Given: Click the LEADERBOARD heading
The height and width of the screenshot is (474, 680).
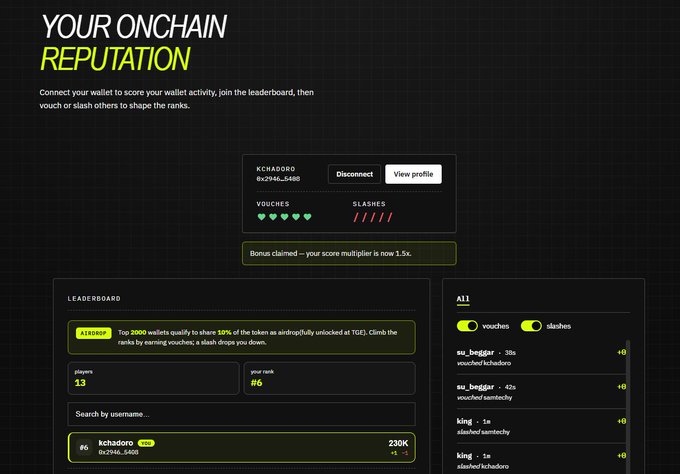Looking at the screenshot, I should 94,298.
